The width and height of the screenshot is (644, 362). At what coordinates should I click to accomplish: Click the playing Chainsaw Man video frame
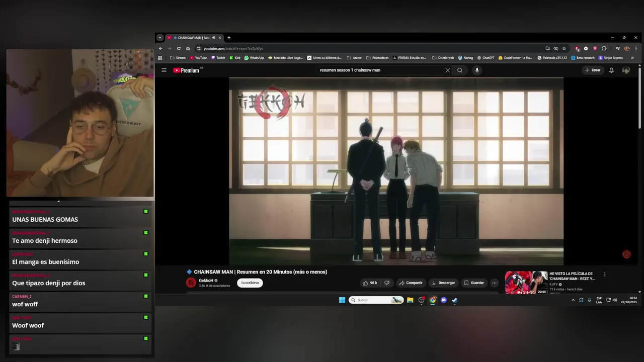[x=396, y=171]
